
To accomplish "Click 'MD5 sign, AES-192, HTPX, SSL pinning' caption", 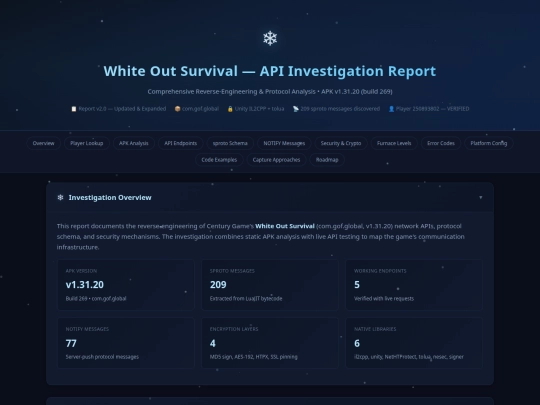I will click(253, 357).
